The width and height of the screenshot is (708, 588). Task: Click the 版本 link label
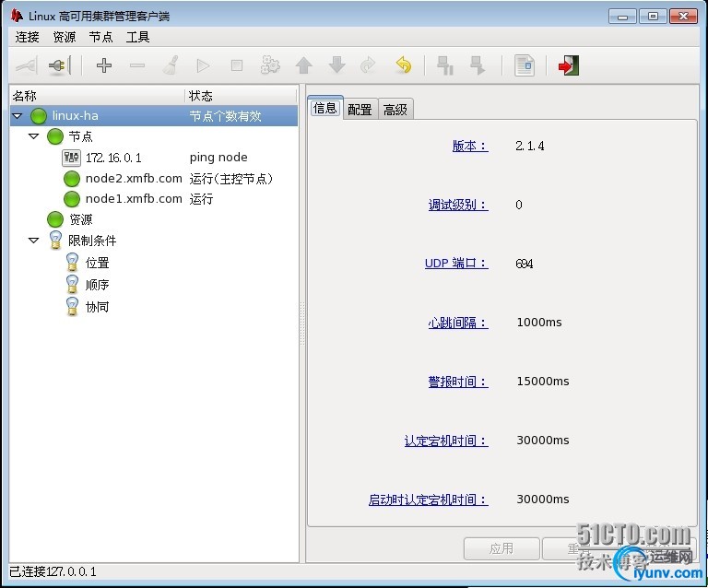tap(470, 146)
